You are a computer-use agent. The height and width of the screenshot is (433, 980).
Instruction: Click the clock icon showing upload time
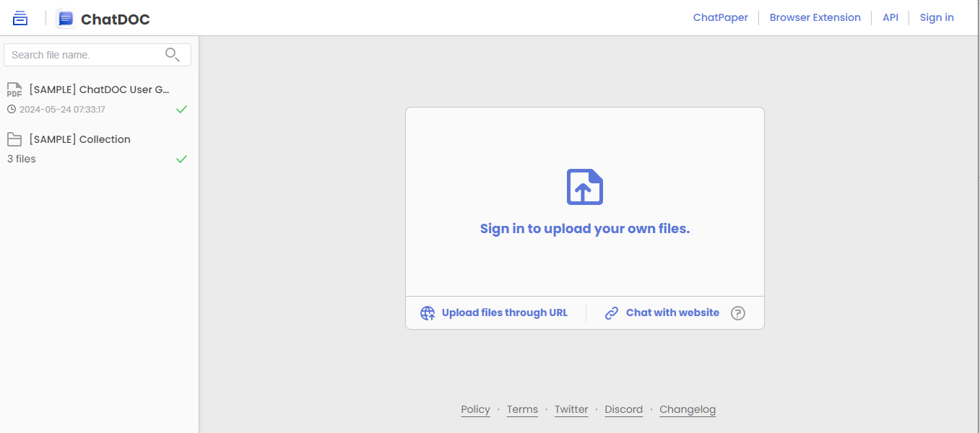[11, 109]
